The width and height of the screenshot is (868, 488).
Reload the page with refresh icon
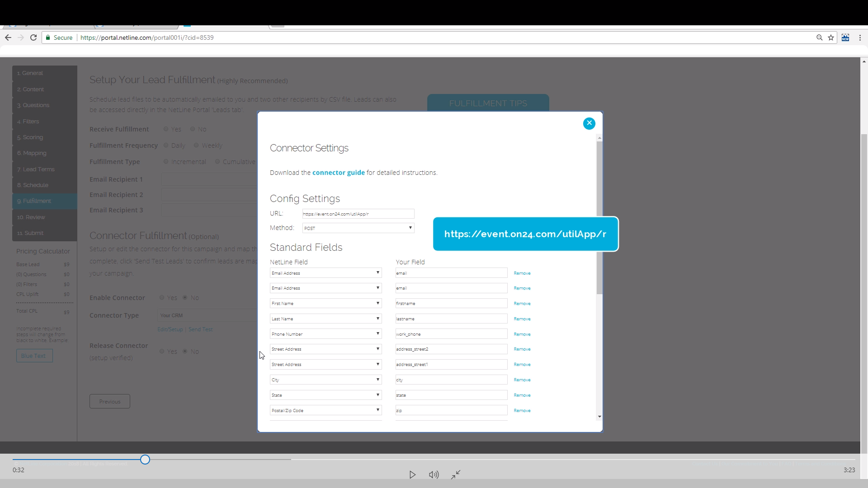[33, 38]
